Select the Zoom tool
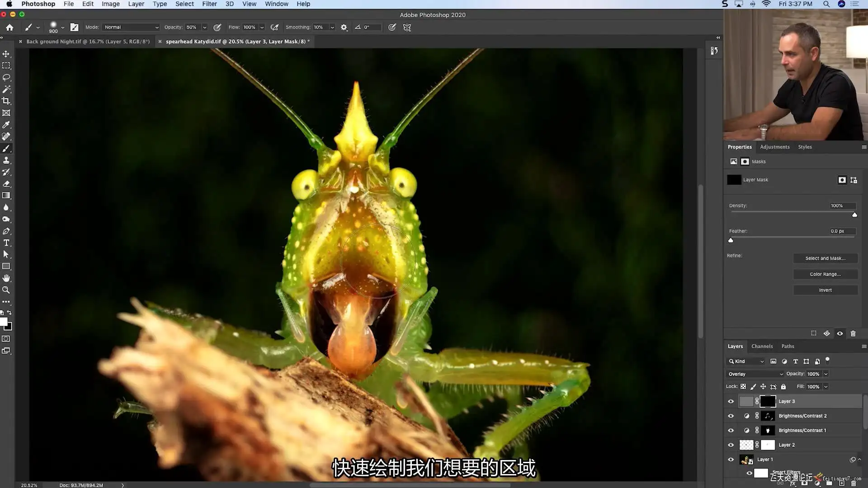The image size is (868, 488). coord(6,290)
